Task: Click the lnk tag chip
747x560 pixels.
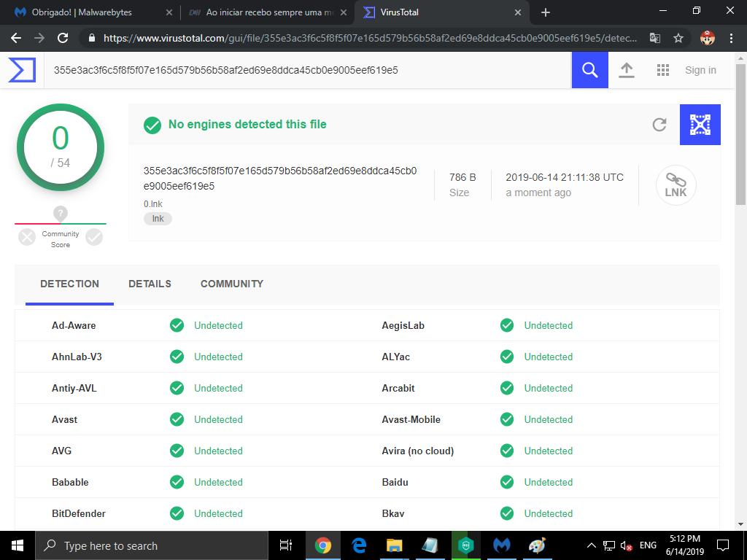Action: pos(158,219)
